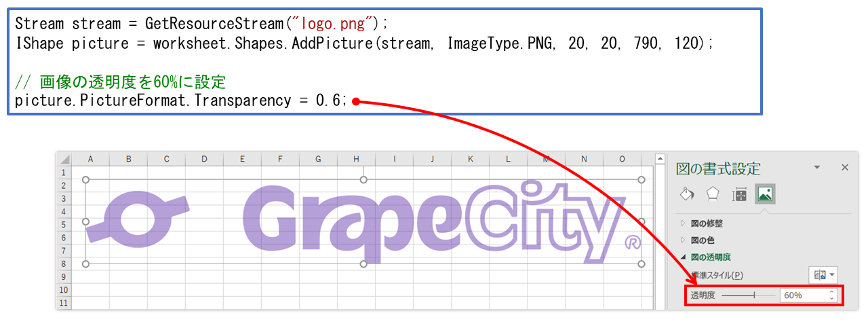Image resolution: width=868 pixels, height=326 pixels.
Task: Click the picture's top-right resize handle
Action: click(x=642, y=179)
